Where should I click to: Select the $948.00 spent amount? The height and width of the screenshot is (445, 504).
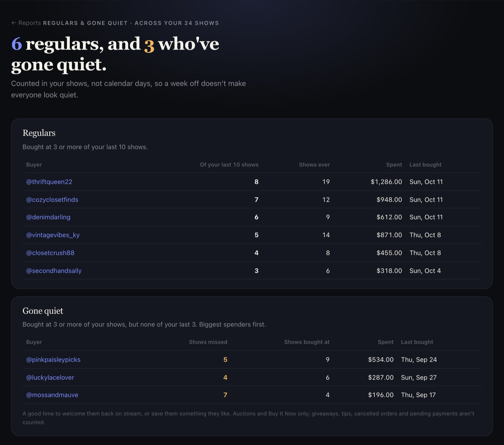389,200
